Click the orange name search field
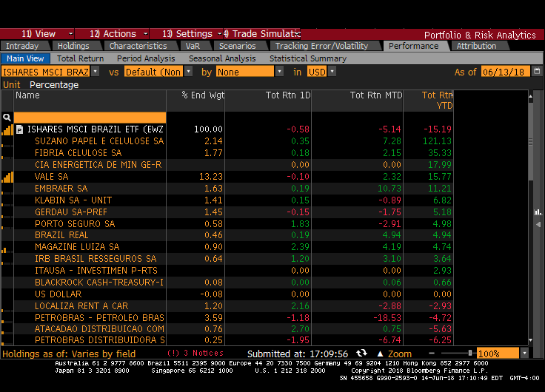The height and width of the screenshot is (392, 545). click(90, 118)
